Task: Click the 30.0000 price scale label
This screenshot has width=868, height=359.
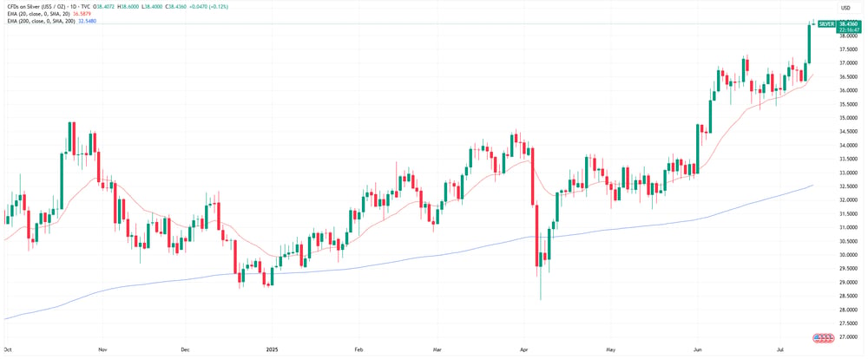Action: click(x=847, y=255)
